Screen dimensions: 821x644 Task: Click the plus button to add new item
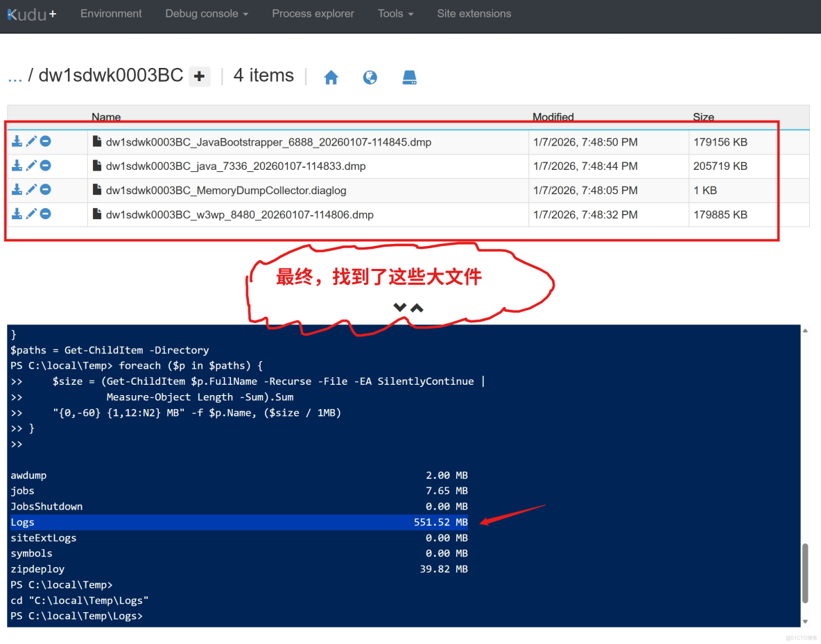(199, 76)
